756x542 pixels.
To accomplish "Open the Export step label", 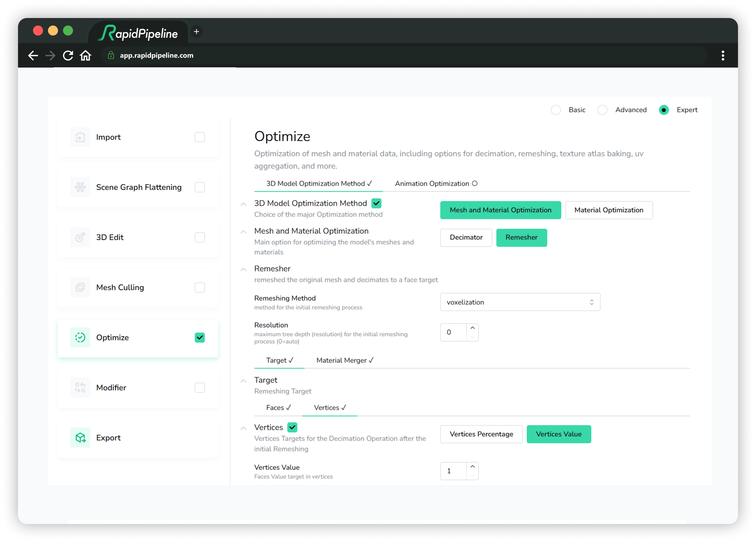I will tap(108, 438).
